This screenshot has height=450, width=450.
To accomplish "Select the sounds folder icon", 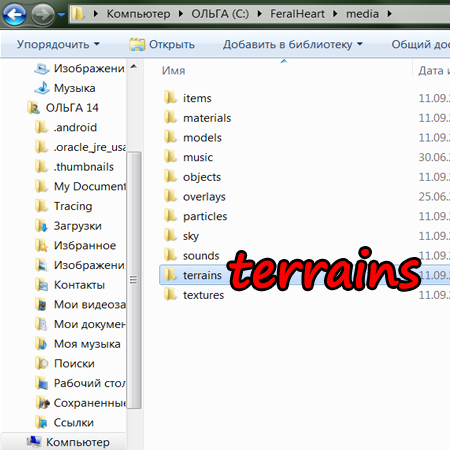I will (x=170, y=255).
